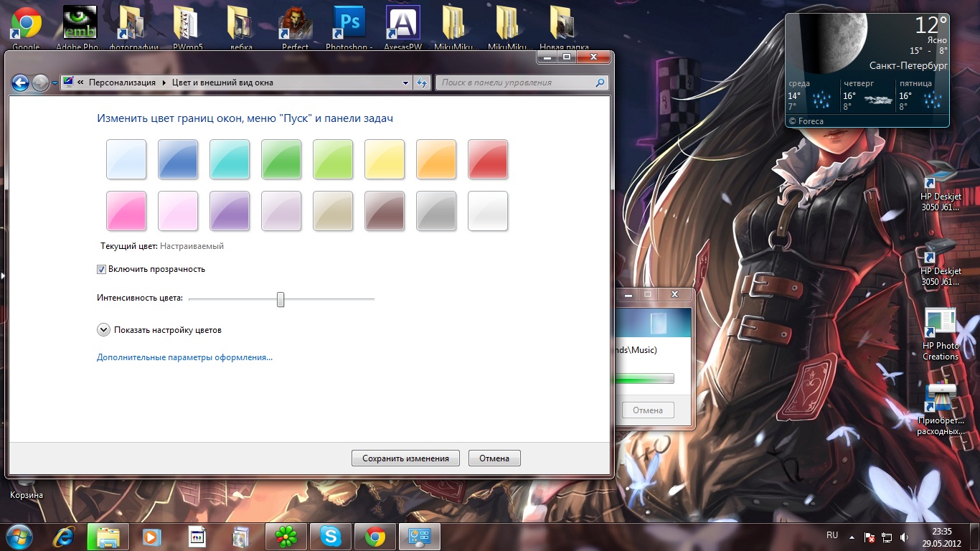
Task: Click the volume icon in system tray
Action: [905, 537]
